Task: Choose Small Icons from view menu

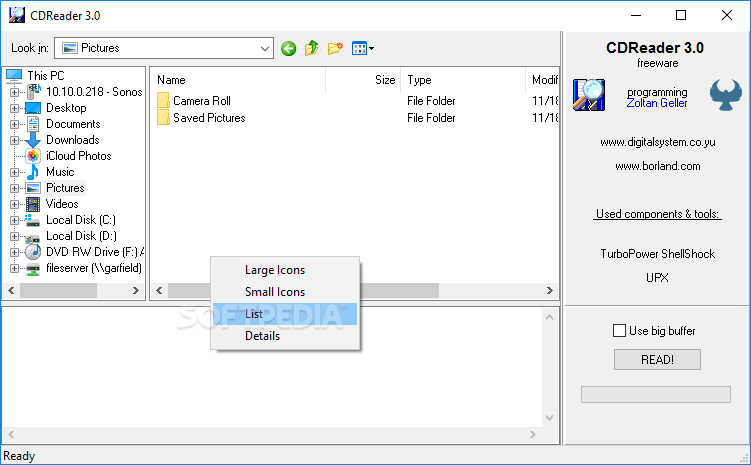Action: (285, 292)
